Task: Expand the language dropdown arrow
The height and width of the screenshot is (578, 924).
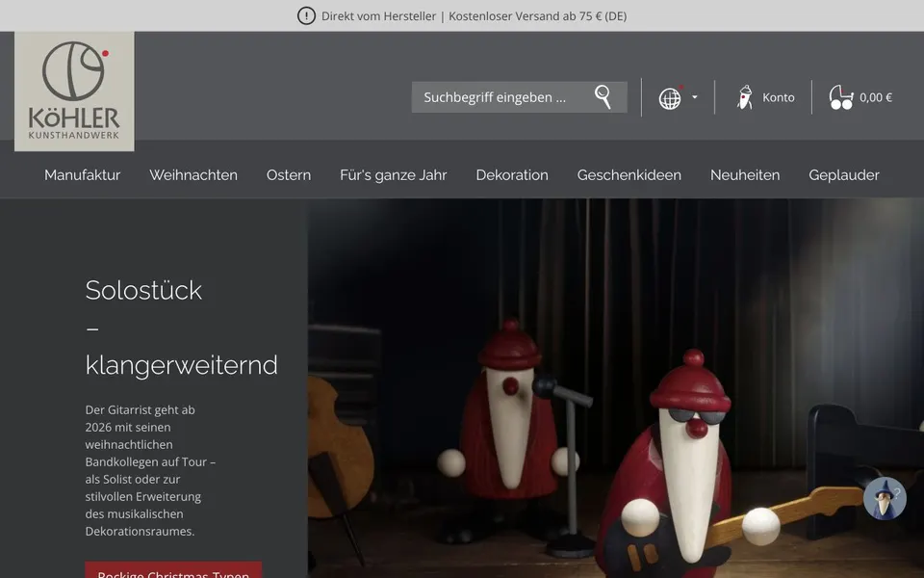Action: click(695, 97)
